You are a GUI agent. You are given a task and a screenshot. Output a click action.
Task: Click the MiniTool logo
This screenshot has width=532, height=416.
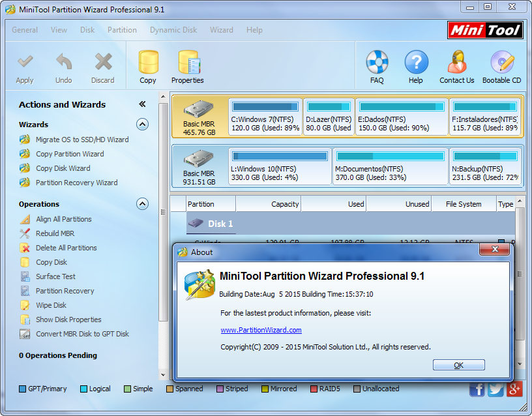pyautogui.click(x=485, y=30)
